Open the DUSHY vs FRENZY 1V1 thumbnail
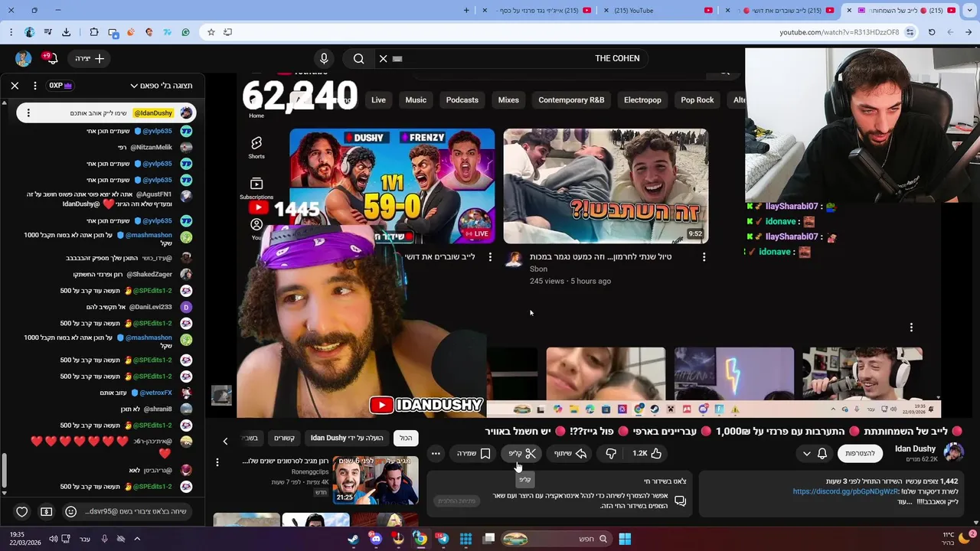This screenshot has width=980, height=551. tap(392, 185)
